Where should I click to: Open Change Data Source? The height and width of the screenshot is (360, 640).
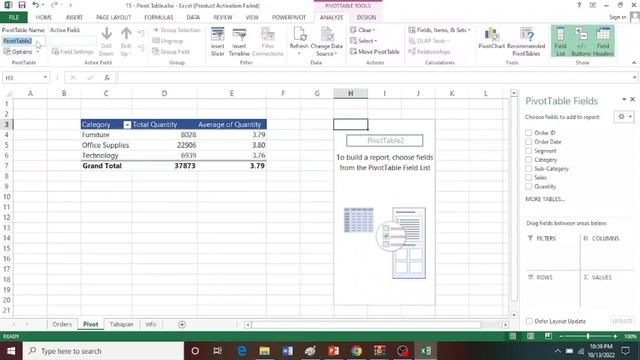[x=327, y=42]
